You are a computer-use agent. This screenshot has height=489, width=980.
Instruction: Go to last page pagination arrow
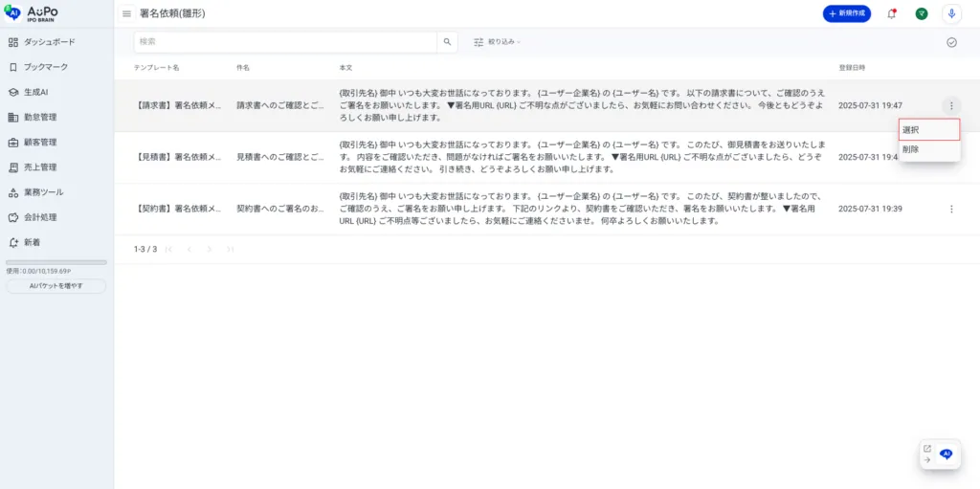click(x=230, y=249)
